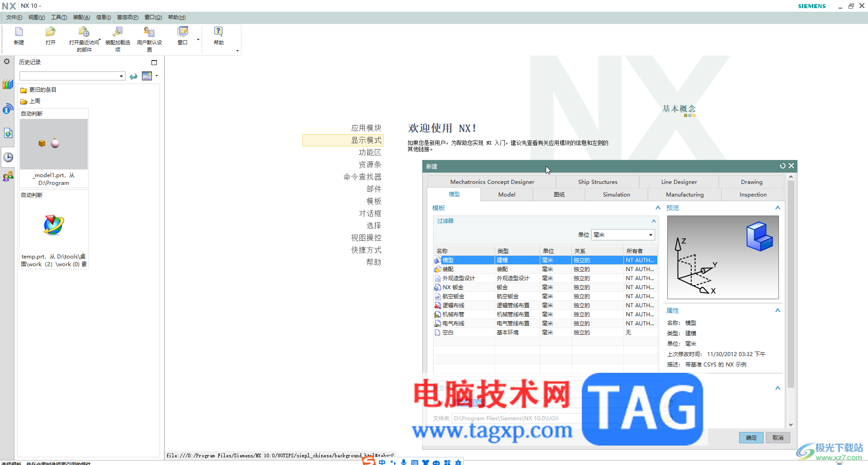Open the Roles users sidebar tab
This screenshot has height=465, width=868.
pos(8,176)
